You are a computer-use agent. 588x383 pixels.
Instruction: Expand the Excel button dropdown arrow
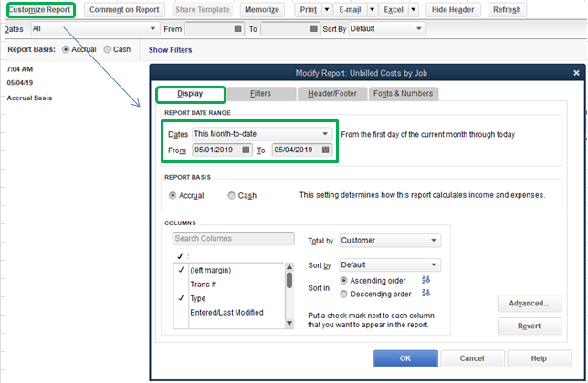[413, 10]
